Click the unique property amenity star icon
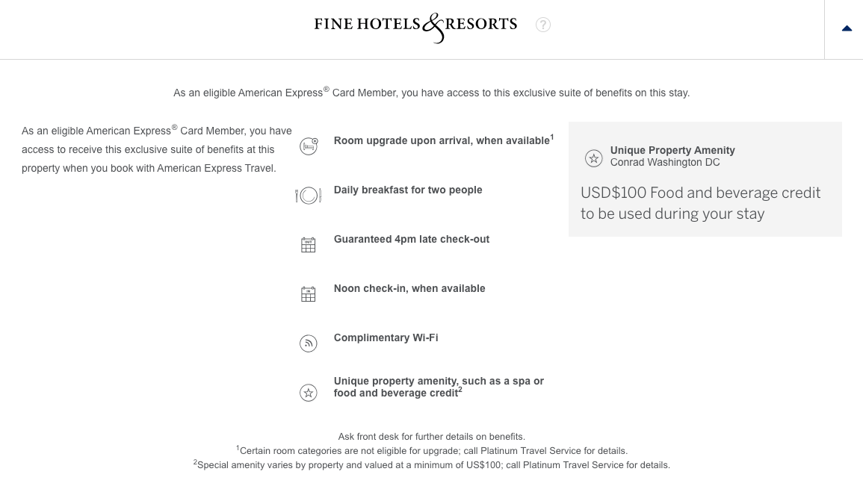The image size is (863, 504). (308, 393)
